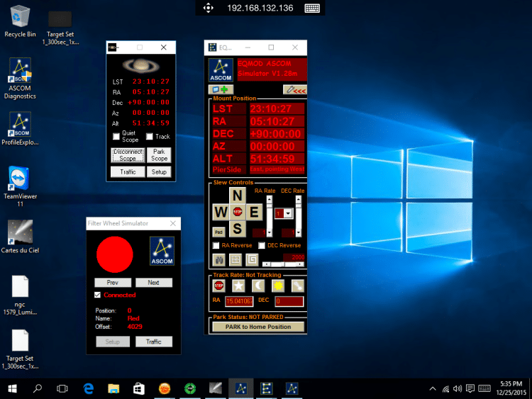Click the 2000 horizontal slider
The height and width of the screenshot is (399, 532).
coord(283,264)
